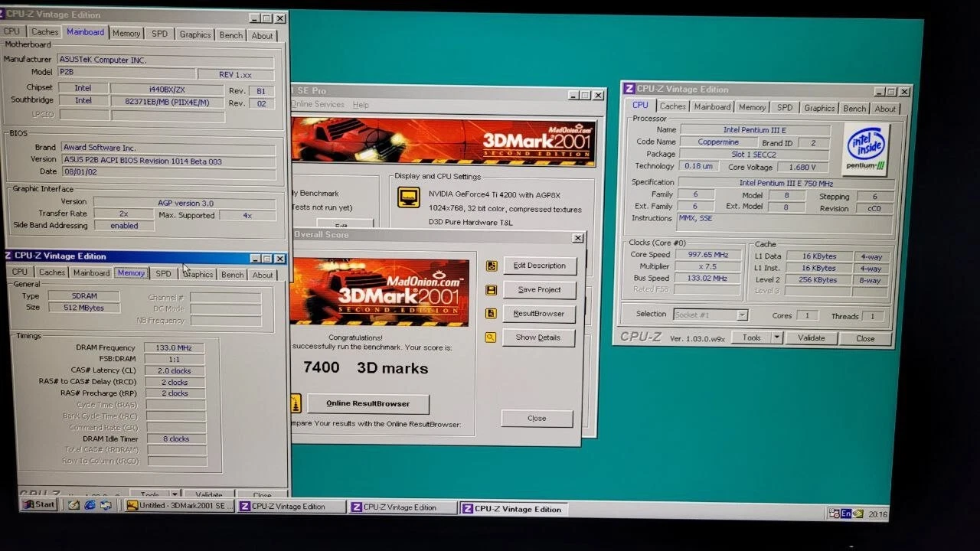This screenshot has height=551, width=980.
Task: Click the AGP version 3.0 field
Action: 185,203
